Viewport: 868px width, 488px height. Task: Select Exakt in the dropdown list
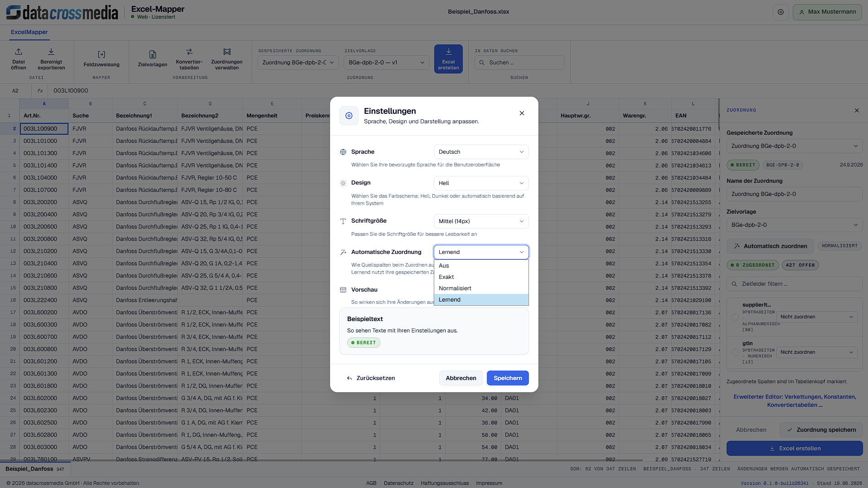click(481, 277)
